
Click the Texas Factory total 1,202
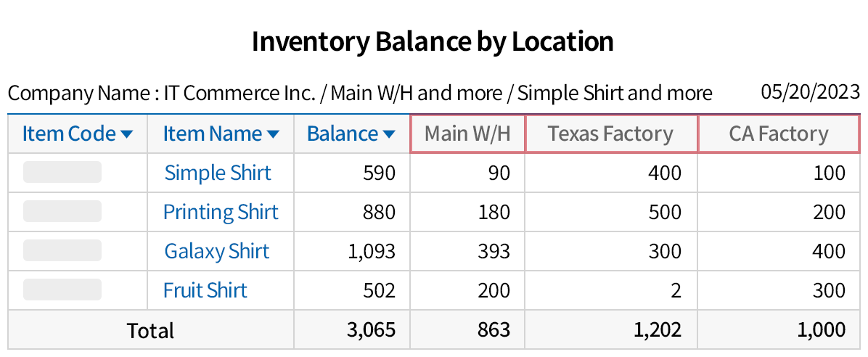[x=658, y=330]
